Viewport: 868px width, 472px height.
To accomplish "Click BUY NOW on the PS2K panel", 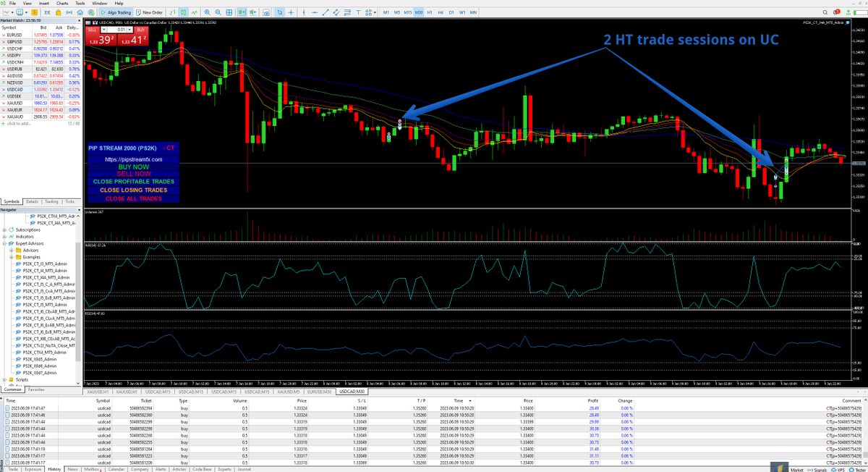I will tap(134, 167).
